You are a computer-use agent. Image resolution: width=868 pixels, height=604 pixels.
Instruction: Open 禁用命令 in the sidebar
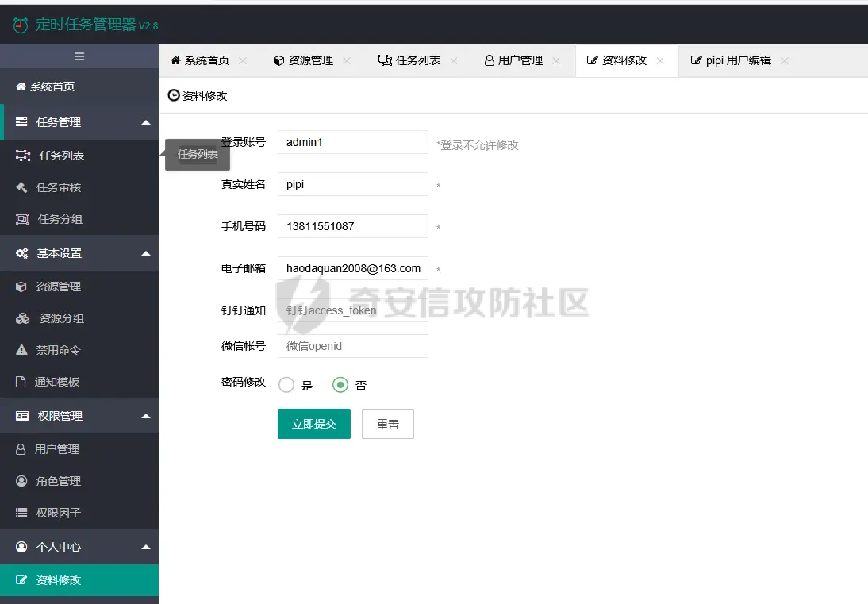tap(79, 350)
